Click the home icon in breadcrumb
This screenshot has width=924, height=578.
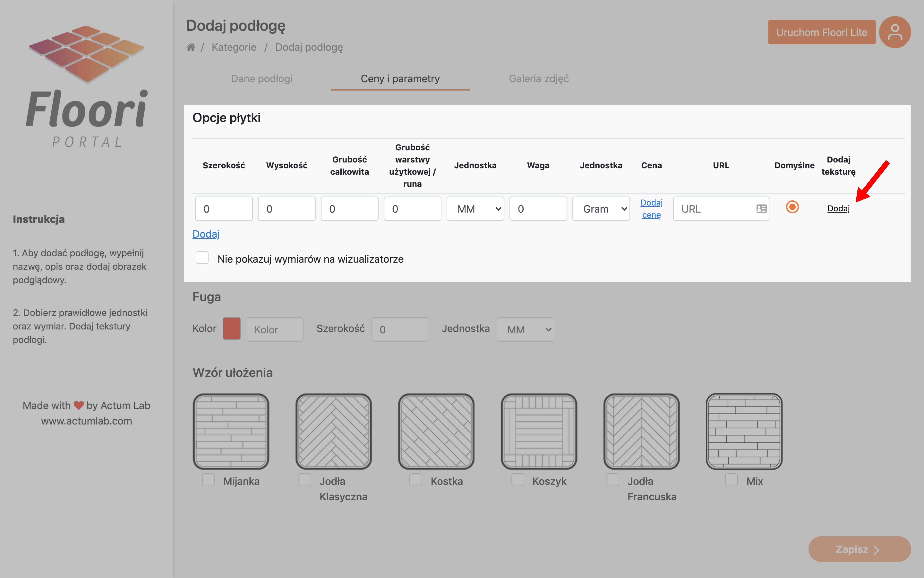[191, 47]
